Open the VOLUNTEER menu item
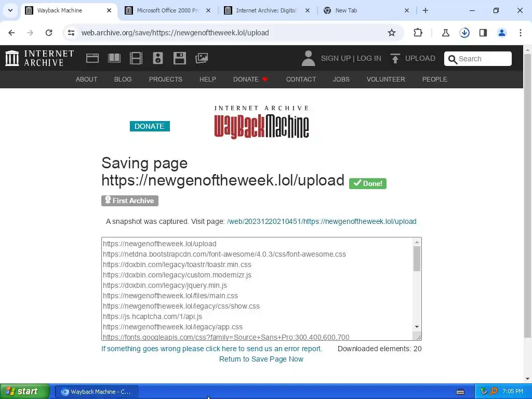Screen dimensions: 532x399 386,79
